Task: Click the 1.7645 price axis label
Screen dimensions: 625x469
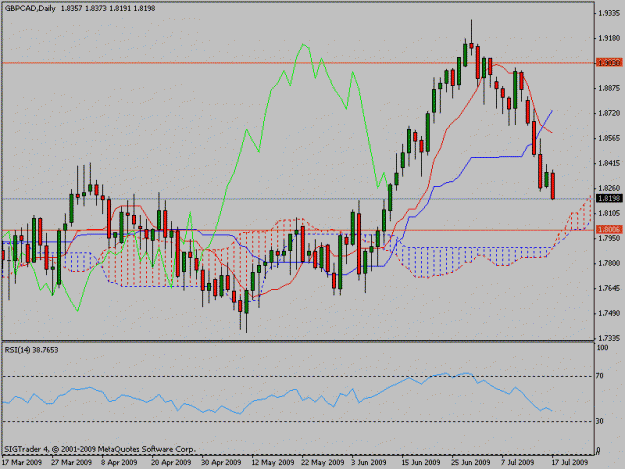Action: (609, 288)
